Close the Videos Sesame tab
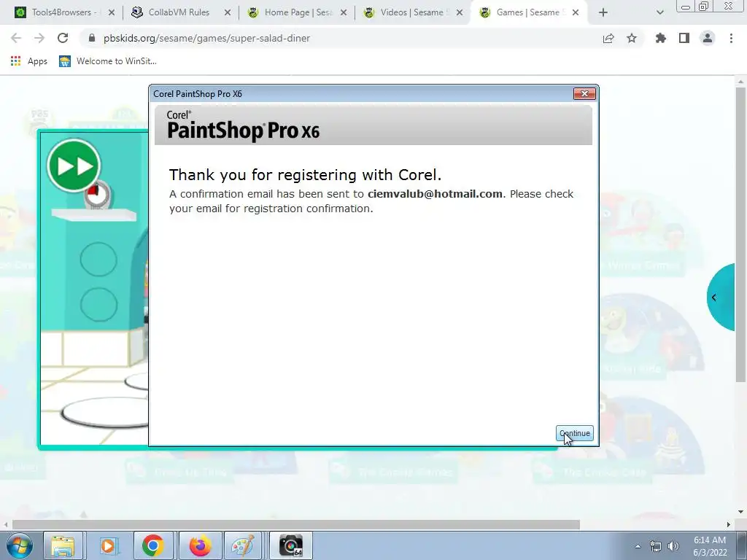747x560 pixels. pyautogui.click(x=460, y=12)
